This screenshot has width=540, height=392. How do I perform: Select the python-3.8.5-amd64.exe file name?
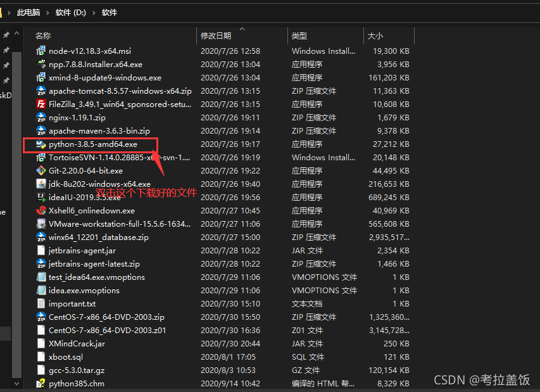93,144
